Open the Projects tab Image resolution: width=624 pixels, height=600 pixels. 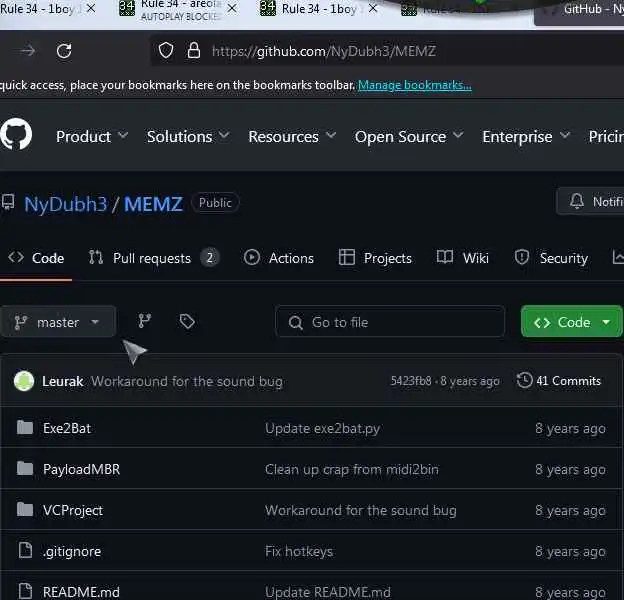pos(375,258)
